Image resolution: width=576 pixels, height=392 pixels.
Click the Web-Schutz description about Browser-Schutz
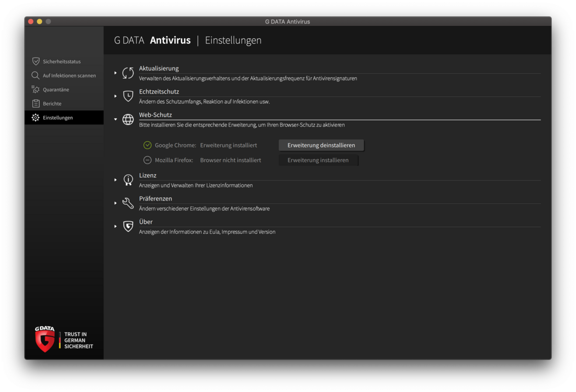[242, 125]
